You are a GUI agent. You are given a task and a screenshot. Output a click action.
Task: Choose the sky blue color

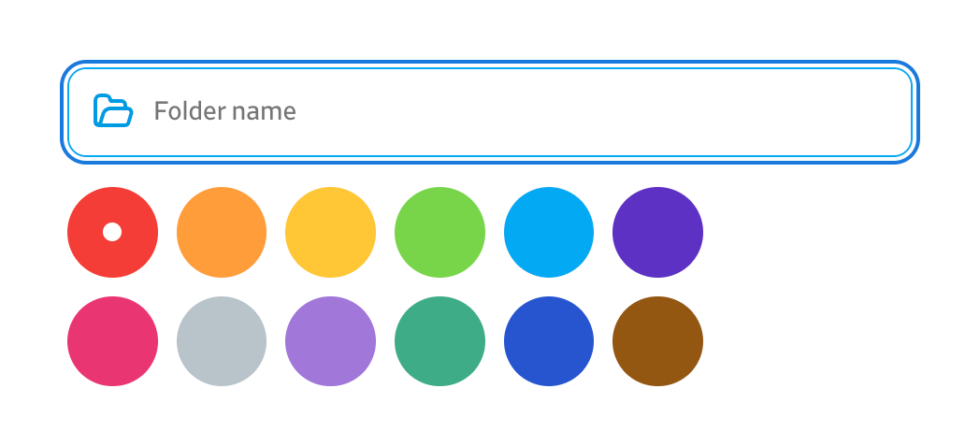(x=549, y=232)
